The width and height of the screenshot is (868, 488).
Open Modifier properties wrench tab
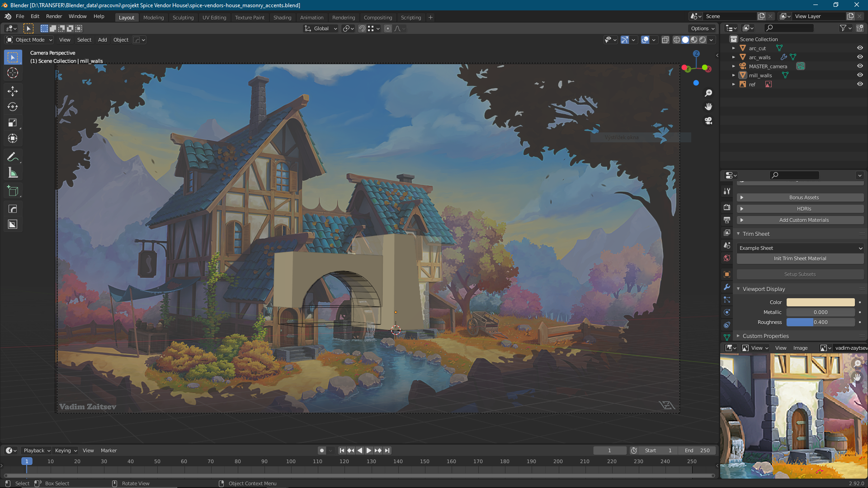727,287
